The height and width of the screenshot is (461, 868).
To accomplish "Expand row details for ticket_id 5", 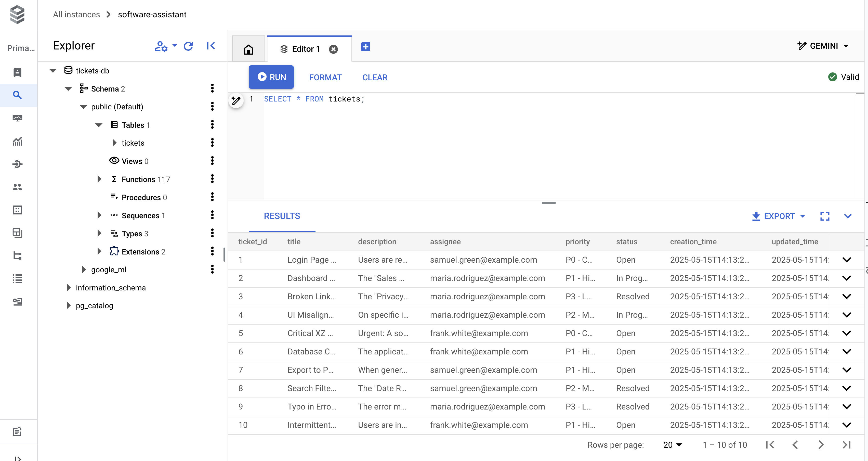I will (x=847, y=333).
